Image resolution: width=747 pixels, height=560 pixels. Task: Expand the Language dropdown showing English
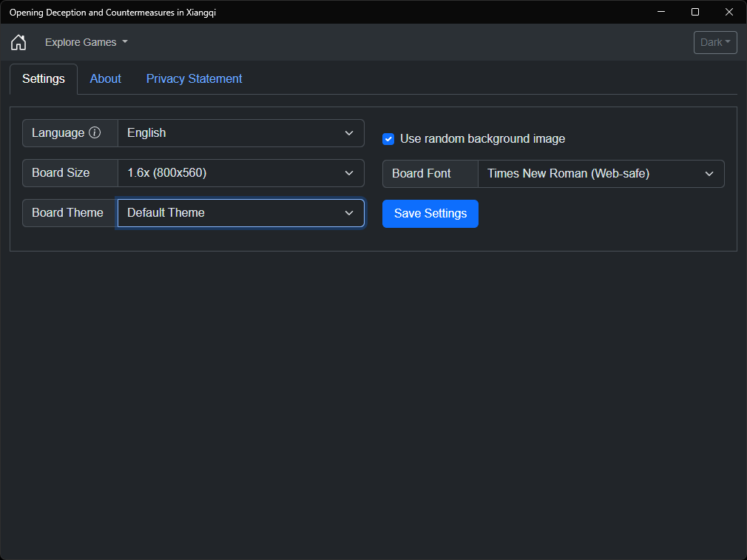coord(241,133)
